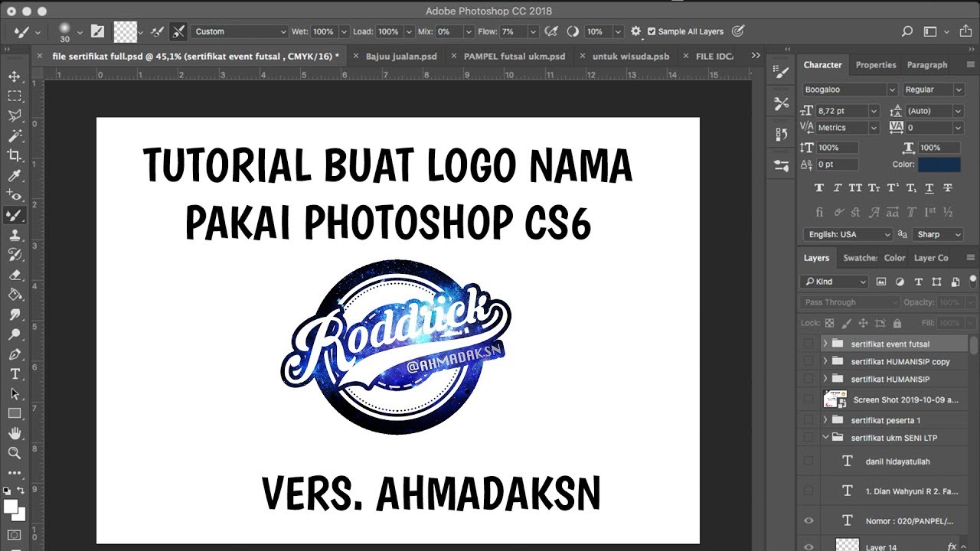The height and width of the screenshot is (551, 980).
Task: Toggle Faux Bold text style
Action: [819, 188]
